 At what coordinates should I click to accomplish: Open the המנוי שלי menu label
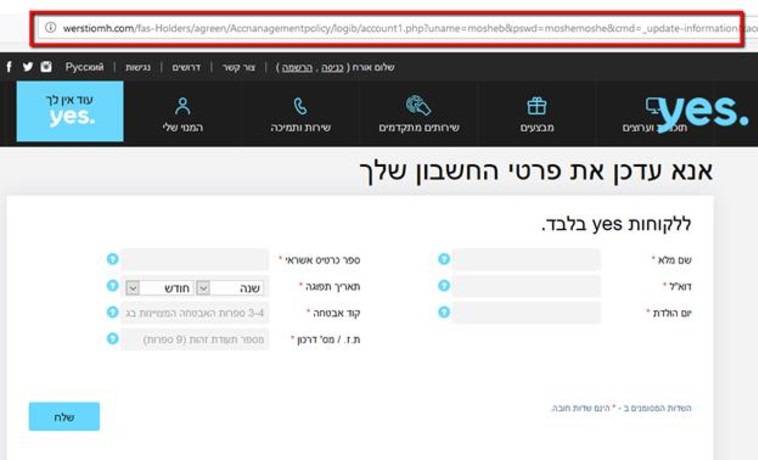click(x=182, y=128)
